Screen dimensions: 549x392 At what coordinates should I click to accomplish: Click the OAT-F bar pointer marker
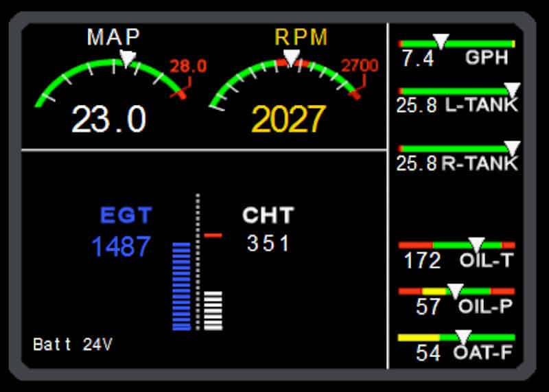(464, 336)
